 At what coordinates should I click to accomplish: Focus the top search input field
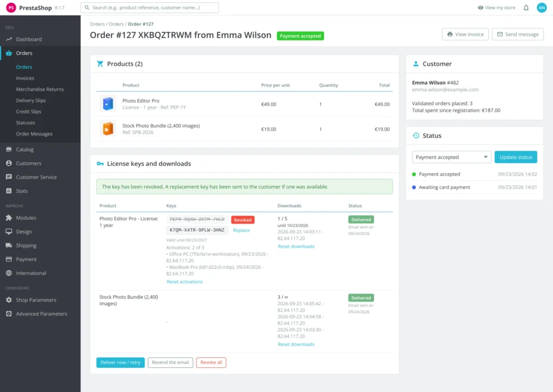(x=150, y=8)
